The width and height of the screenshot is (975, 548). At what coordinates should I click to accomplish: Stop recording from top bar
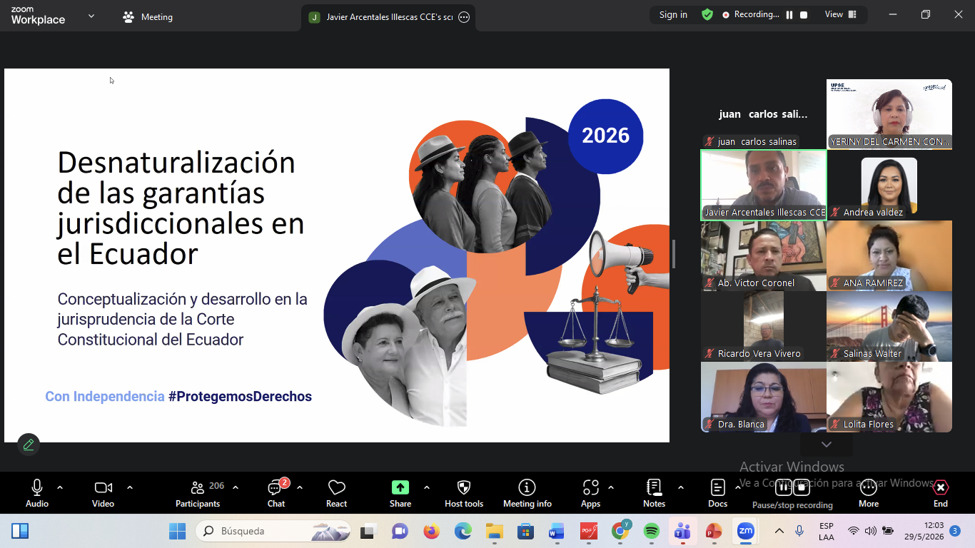tap(803, 14)
